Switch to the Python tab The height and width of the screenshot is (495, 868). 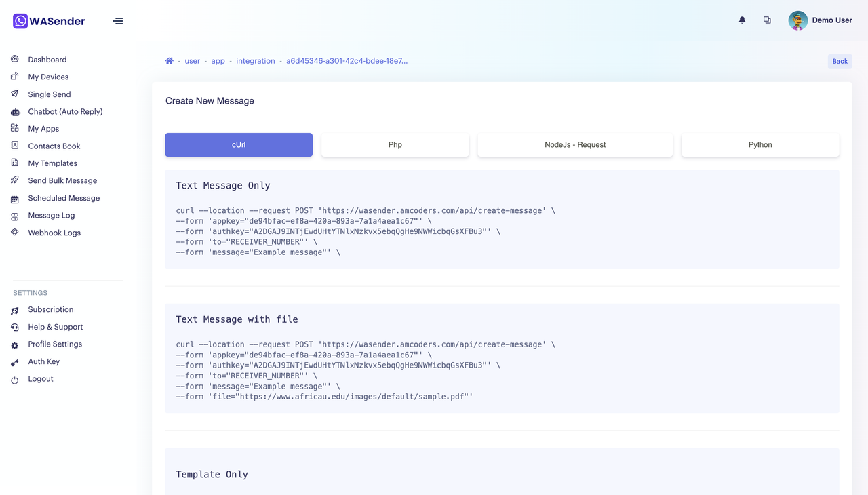760,144
